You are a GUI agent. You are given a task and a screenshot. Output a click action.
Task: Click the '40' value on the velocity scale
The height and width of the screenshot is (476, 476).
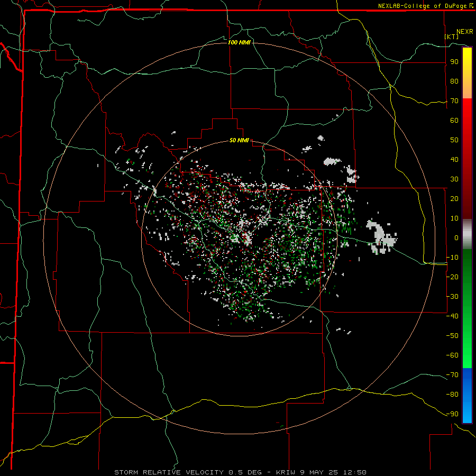[454, 159]
